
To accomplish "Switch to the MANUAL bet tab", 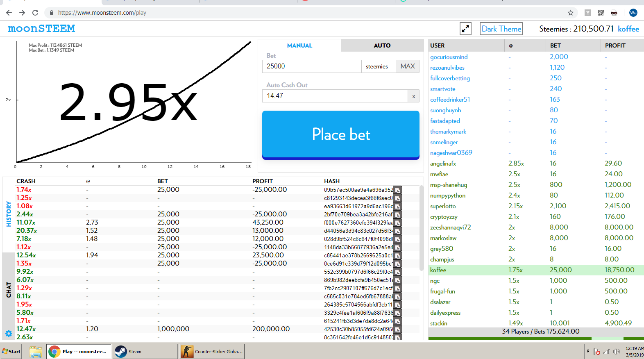I will 299,45.
